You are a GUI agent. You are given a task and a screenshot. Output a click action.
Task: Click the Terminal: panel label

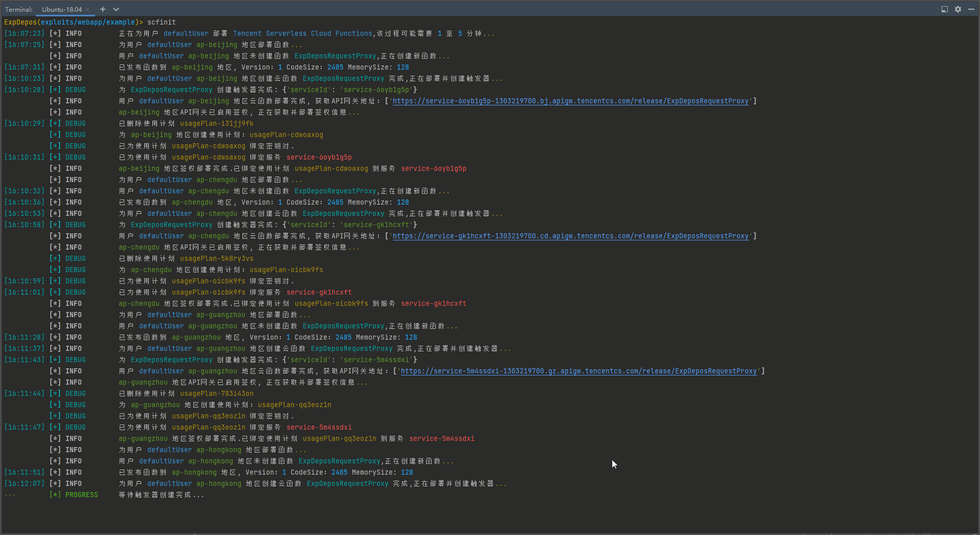click(19, 10)
